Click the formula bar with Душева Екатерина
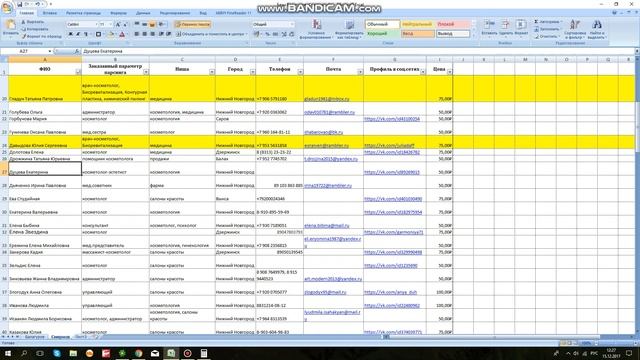Viewport: 640px width, 360px height. 358,51
